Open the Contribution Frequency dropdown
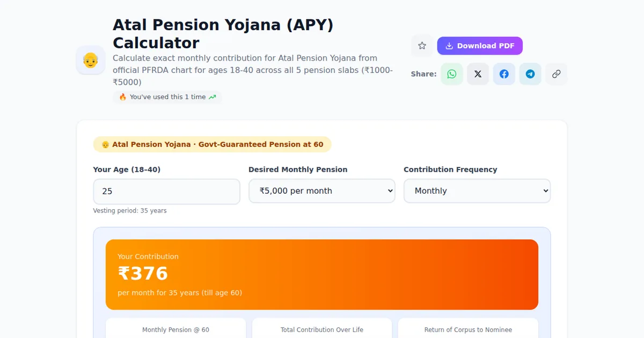This screenshot has width=644, height=338. coord(477,191)
